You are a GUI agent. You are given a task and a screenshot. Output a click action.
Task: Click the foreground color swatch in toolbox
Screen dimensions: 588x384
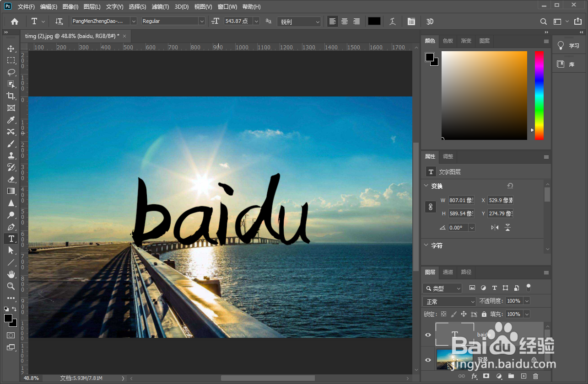pyautogui.click(x=8, y=318)
